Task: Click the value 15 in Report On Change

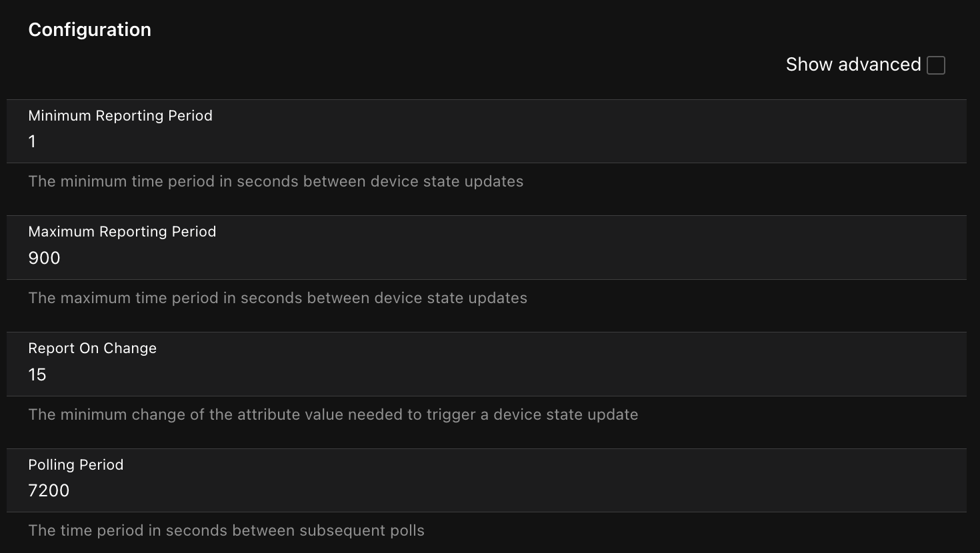Action: (x=37, y=374)
